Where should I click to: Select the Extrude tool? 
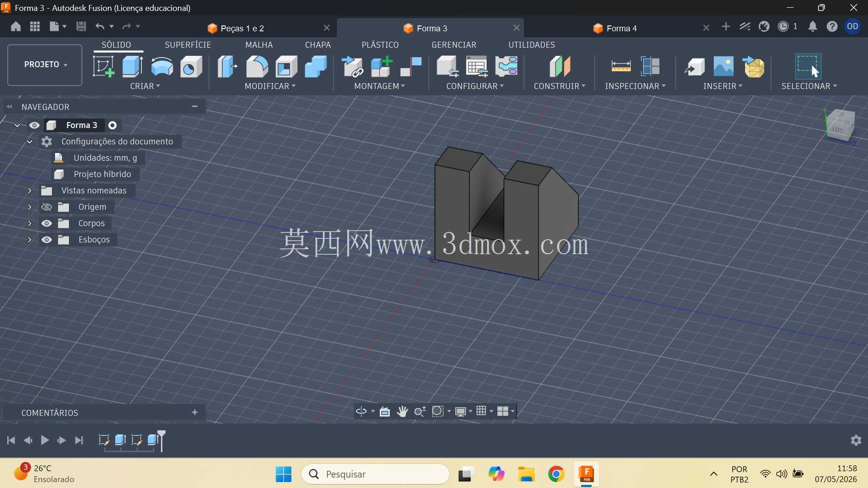(132, 66)
